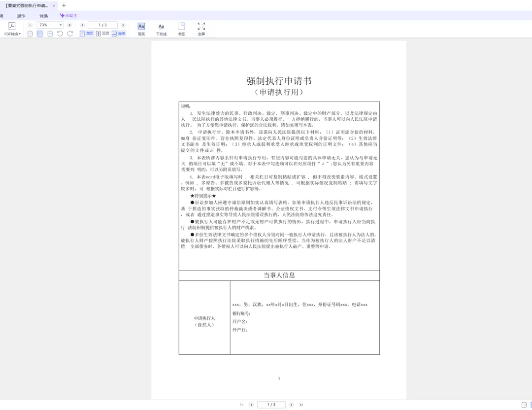Click the subtitle （申请执行用）
Screen dimensions: 532x410
pos(279,92)
